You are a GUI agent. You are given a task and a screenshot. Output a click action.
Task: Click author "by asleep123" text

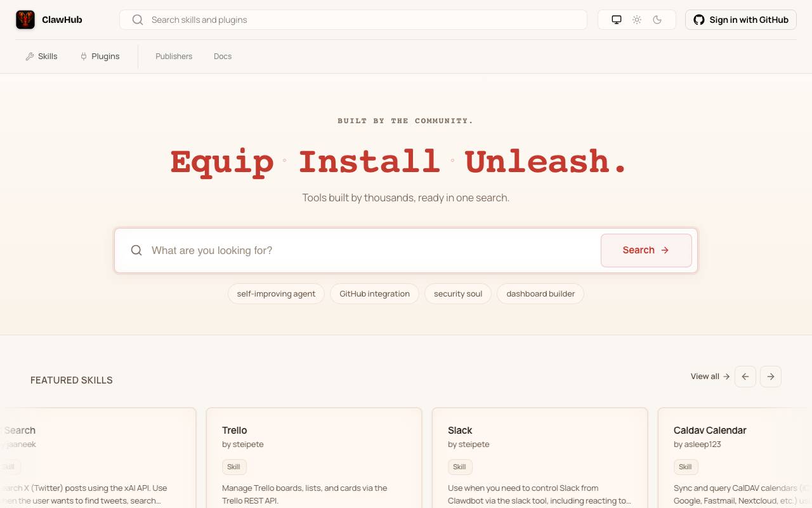tap(697, 444)
